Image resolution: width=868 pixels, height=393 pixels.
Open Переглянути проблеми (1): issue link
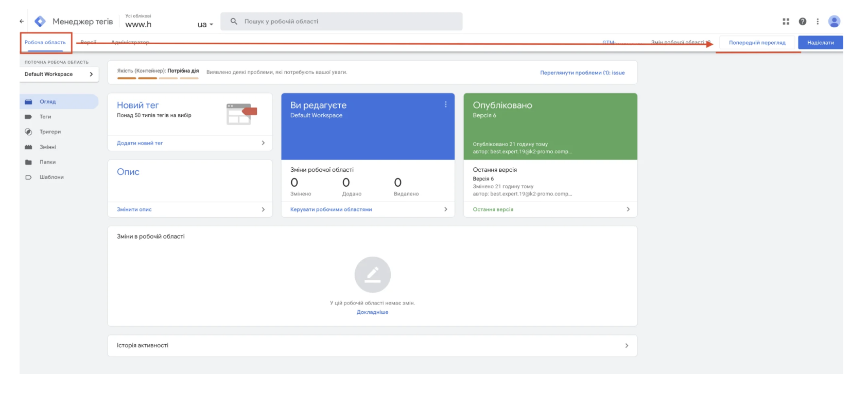(x=582, y=73)
